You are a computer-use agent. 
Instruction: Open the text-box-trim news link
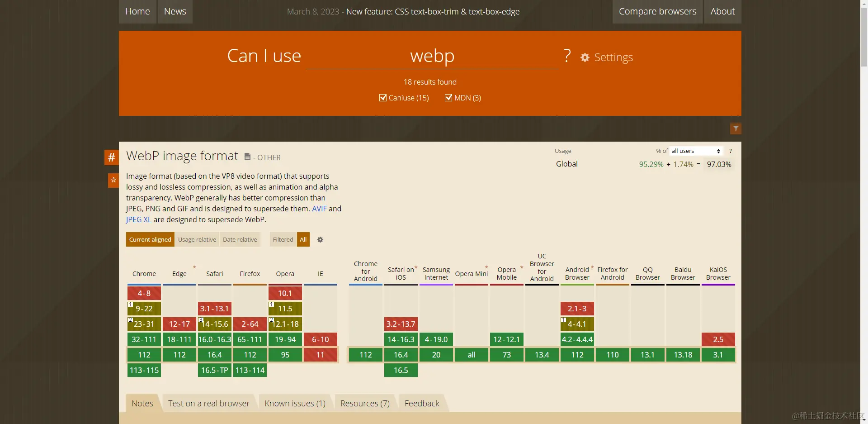tap(433, 11)
